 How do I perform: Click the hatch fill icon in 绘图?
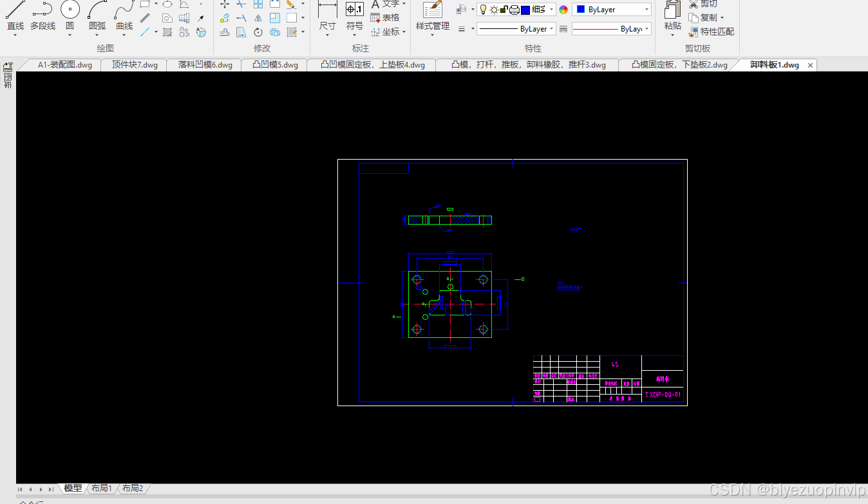click(167, 32)
